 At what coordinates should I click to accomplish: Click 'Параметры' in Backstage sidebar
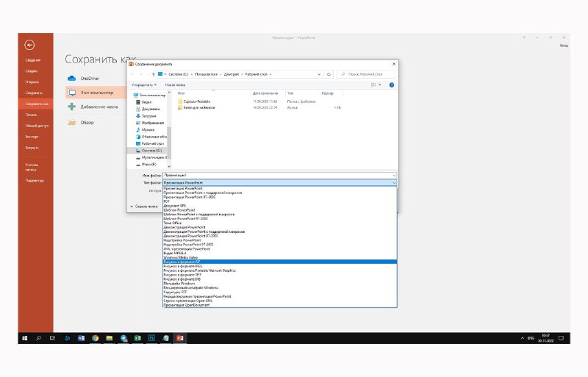pyautogui.click(x=35, y=181)
